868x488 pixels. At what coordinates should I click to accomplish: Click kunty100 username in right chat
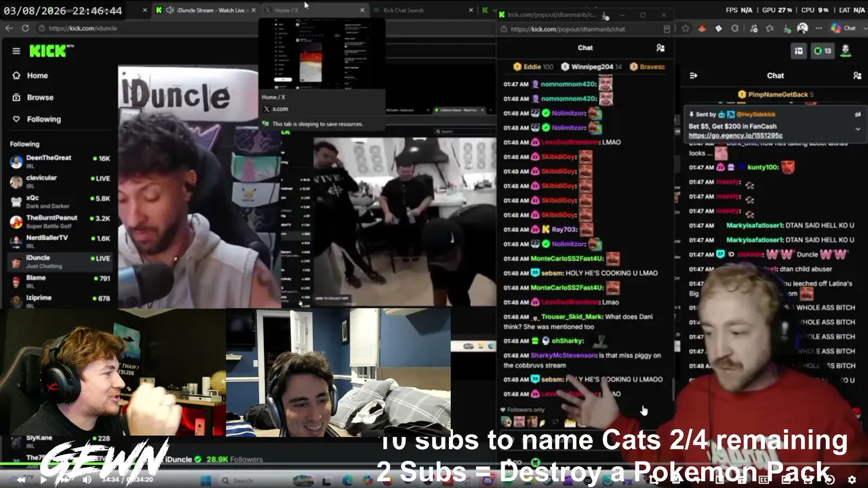pyautogui.click(x=762, y=167)
